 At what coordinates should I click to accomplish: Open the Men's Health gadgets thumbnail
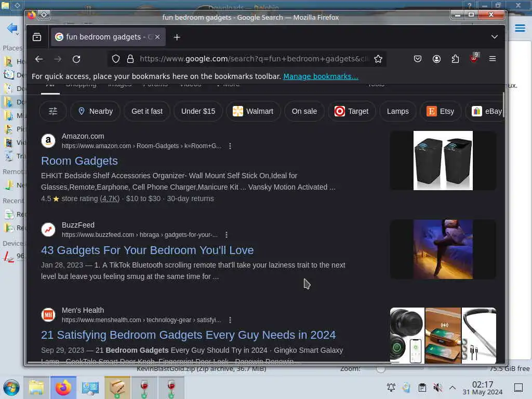pyautogui.click(x=443, y=335)
